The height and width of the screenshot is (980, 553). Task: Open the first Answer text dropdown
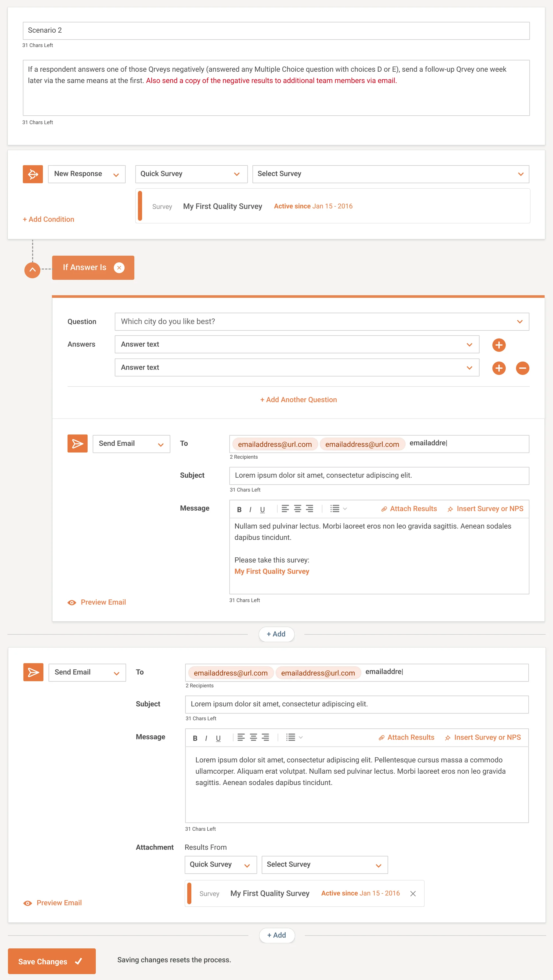click(297, 344)
